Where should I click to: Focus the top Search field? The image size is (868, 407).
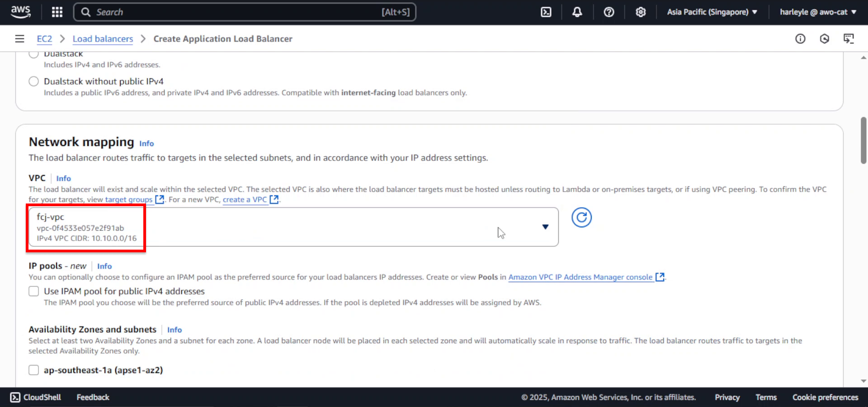tap(245, 12)
